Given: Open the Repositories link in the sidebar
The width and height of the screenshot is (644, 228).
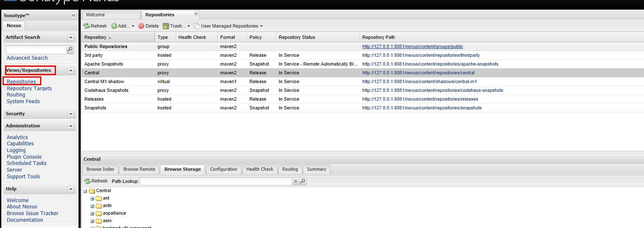Looking at the screenshot, I should pos(21,82).
